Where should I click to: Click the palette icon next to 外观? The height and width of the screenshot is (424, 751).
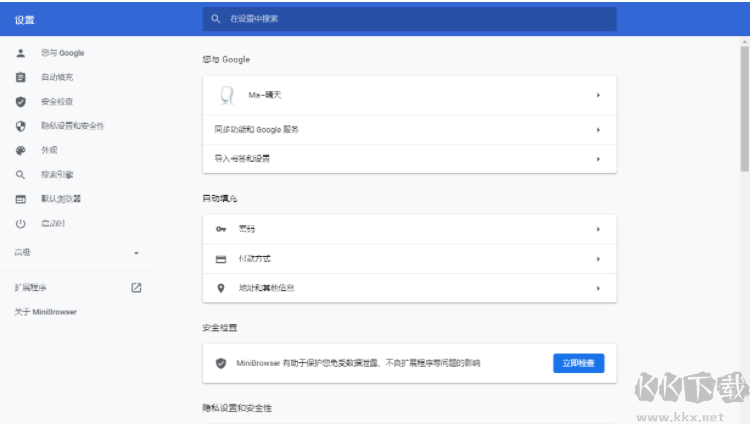[20, 150]
